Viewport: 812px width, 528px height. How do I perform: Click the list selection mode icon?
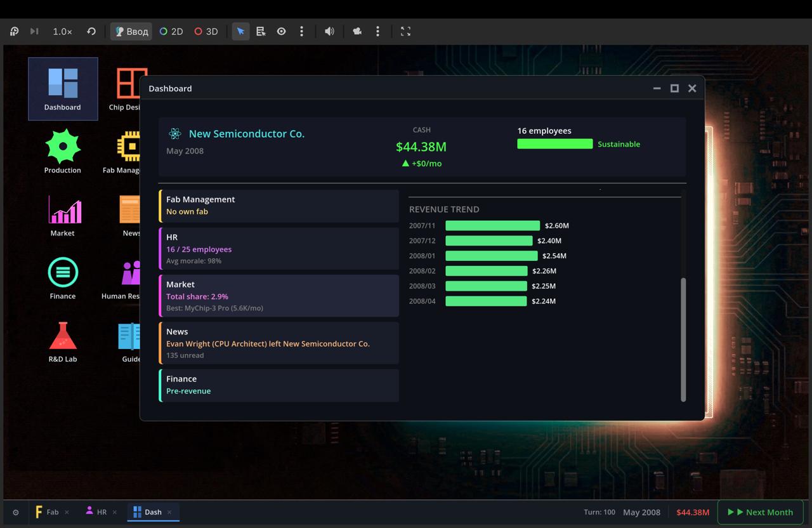(x=261, y=31)
